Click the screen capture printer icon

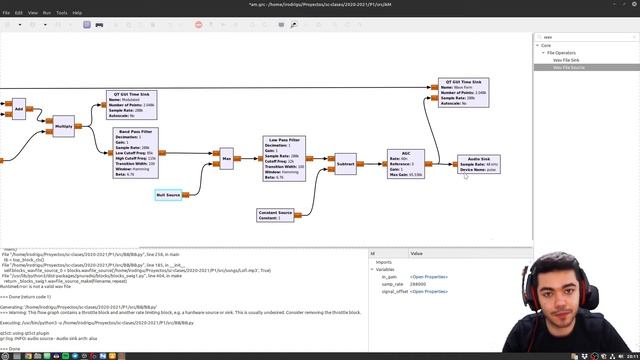(99, 25)
